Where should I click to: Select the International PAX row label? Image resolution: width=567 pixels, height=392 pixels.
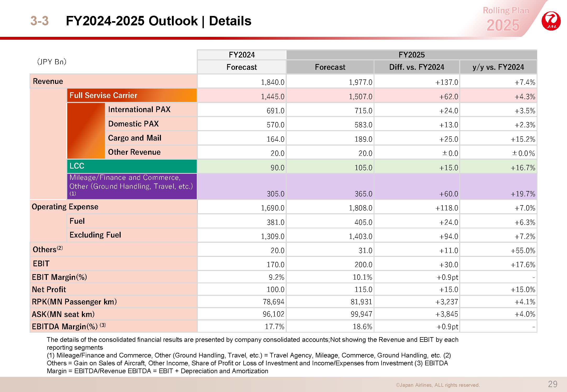139,109
